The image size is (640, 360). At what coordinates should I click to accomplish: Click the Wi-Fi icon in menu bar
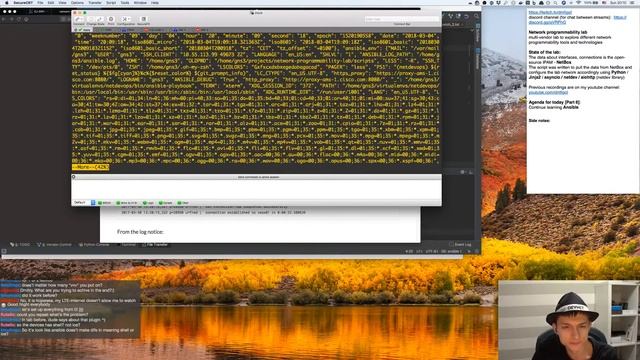click(578, 2)
